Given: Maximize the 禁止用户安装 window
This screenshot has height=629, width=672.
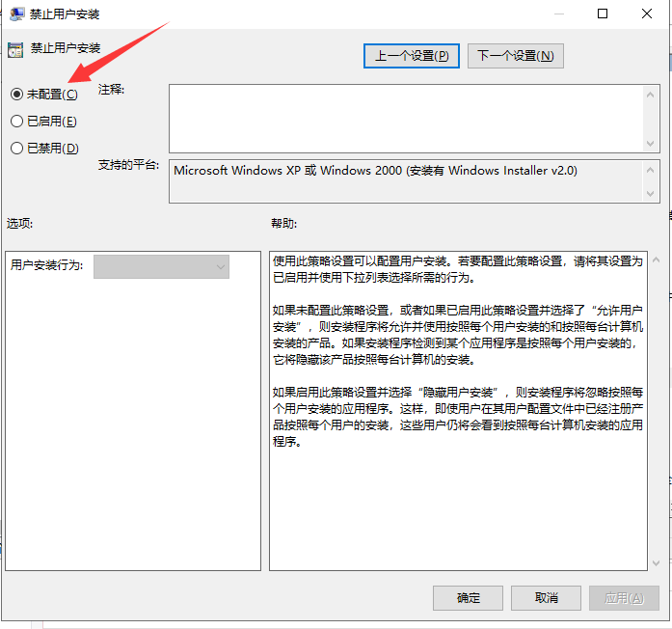Looking at the screenshot, I should (603, 14).
